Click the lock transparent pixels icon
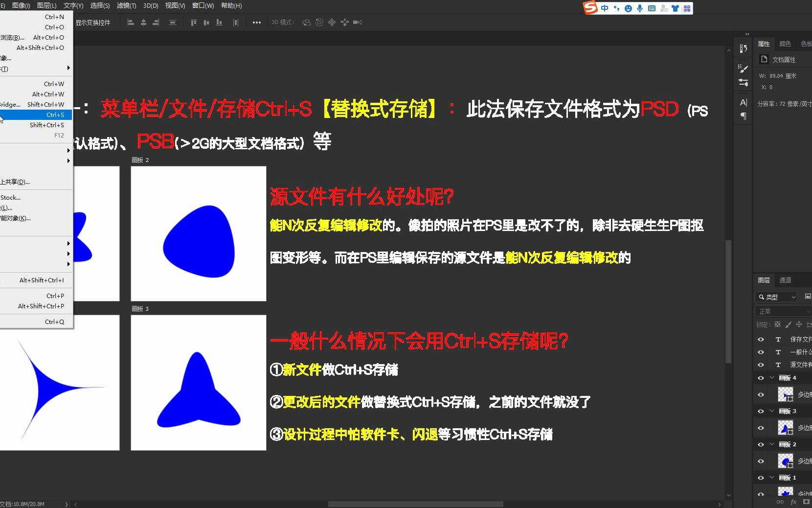The width and height of the screenshot is (812, 508). [x=778, y=324]
